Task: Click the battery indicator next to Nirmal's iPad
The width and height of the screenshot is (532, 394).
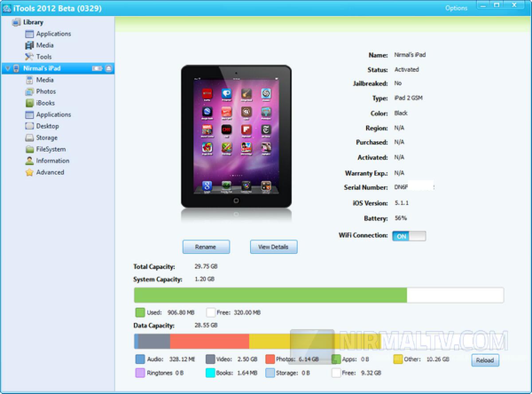Action: [96, 68]
